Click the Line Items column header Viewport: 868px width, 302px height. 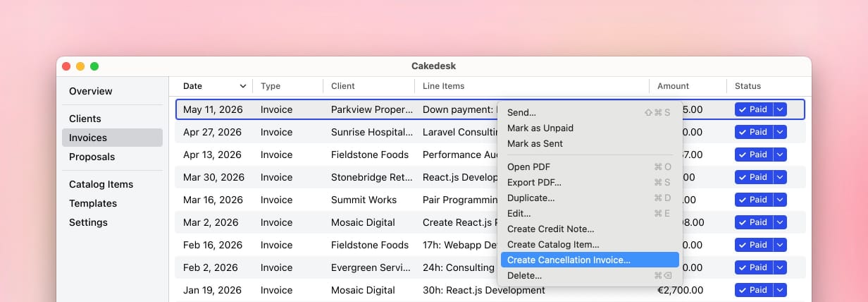pyautogui.click(x=532, y=86)
